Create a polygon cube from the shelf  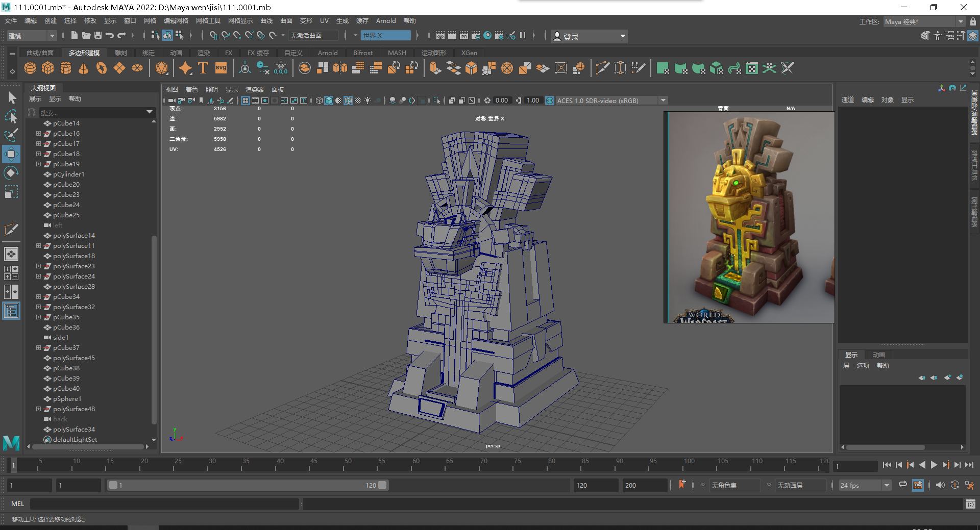[x=48, y=68]
